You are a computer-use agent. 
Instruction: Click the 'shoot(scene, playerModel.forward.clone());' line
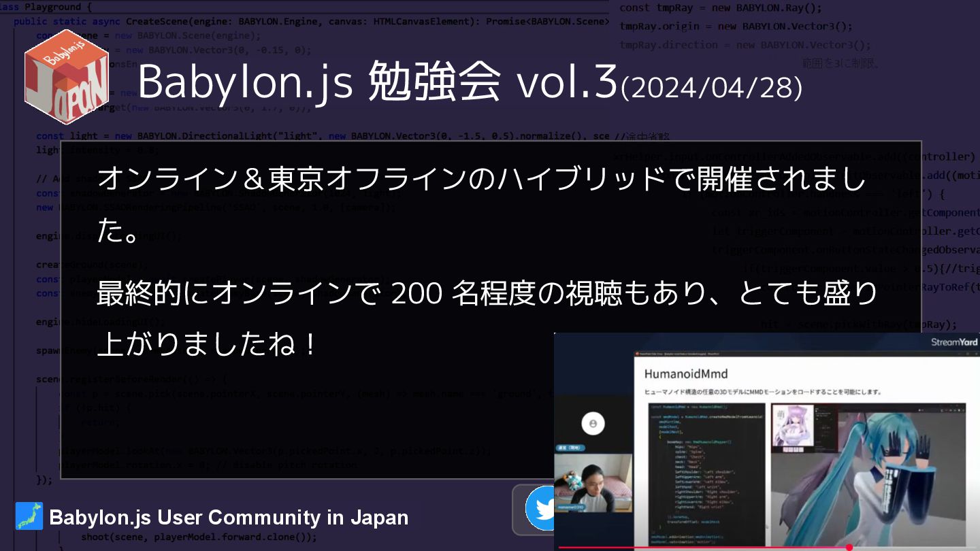[199, 536]
